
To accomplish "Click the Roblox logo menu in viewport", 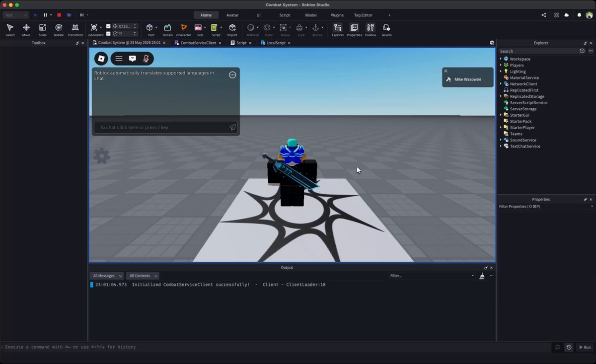I will pyautogui.click(x=101, y=59).
